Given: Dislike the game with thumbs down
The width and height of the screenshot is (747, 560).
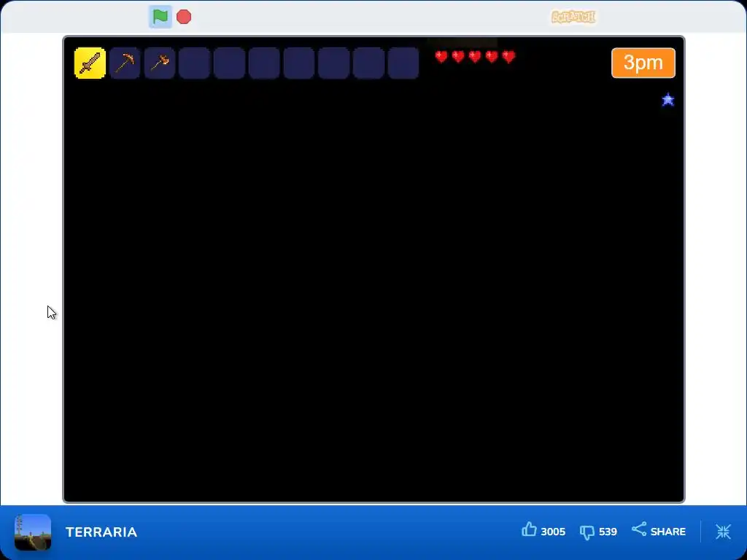Looking at the screenshot, I should coord(587,532).
